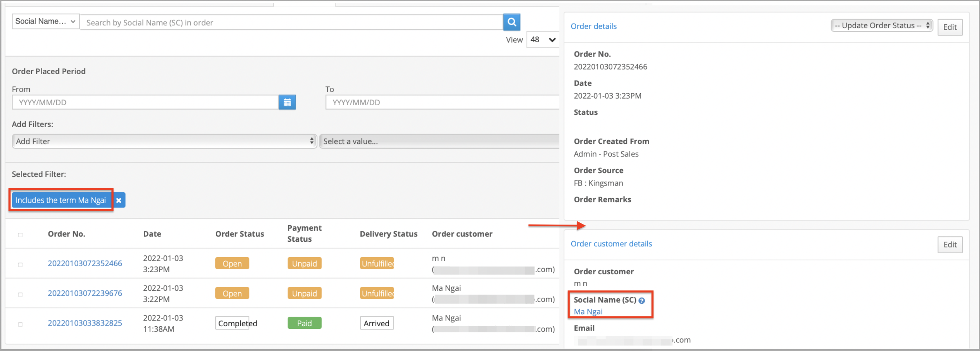Click the Order customer column header
The width and height of the screenshot is (980, 351).
point(462,234)
